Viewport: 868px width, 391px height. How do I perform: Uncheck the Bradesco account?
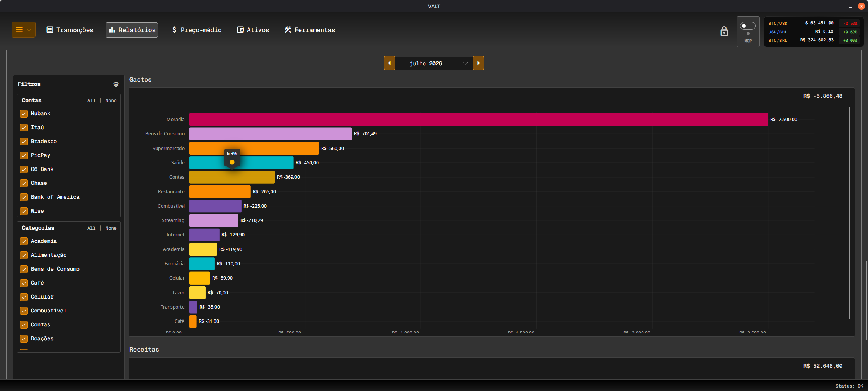[x=24, y=142]
